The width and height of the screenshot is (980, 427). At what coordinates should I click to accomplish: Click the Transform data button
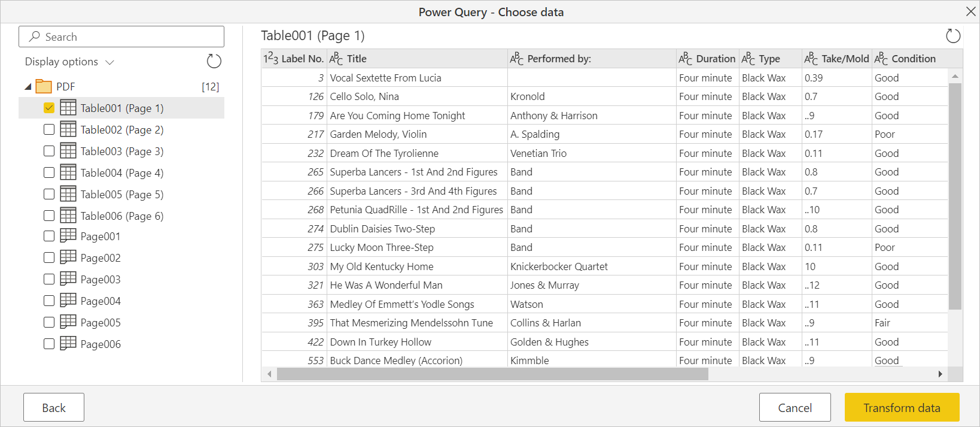pyautogui.click(x=902, y=407)
